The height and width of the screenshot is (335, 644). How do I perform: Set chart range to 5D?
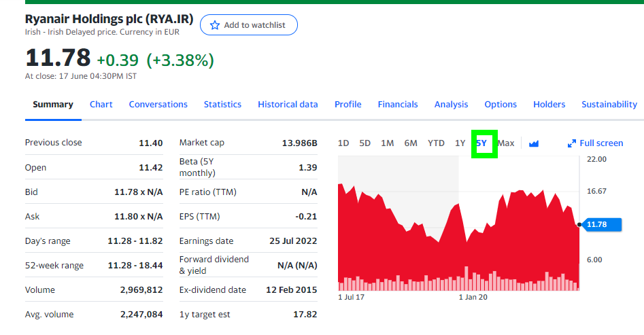coord(365,143)
